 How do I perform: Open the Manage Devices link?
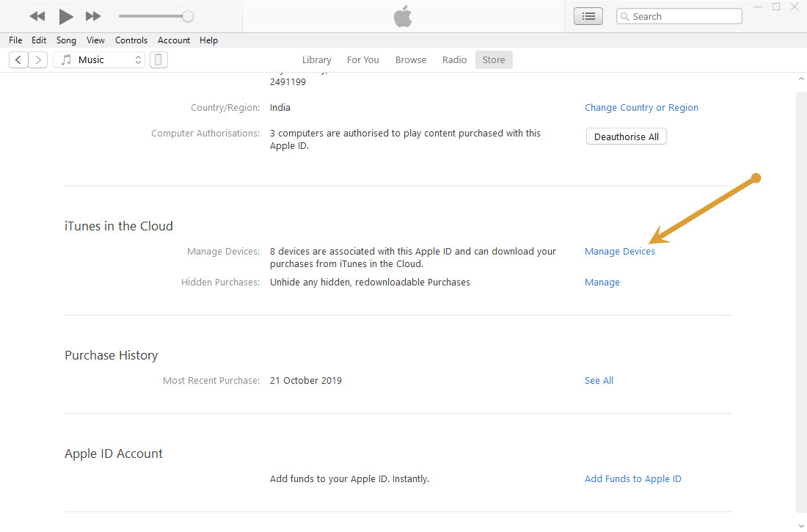click(620, 251)
